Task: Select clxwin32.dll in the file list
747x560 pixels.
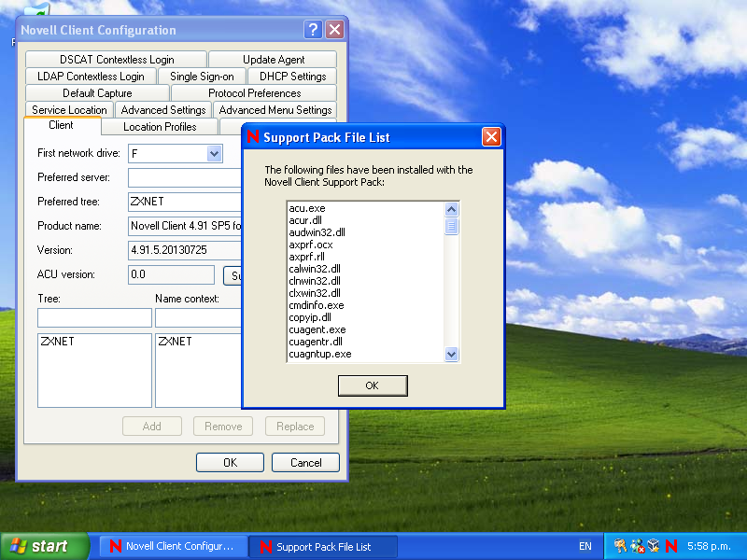Action: pos(315,293)
